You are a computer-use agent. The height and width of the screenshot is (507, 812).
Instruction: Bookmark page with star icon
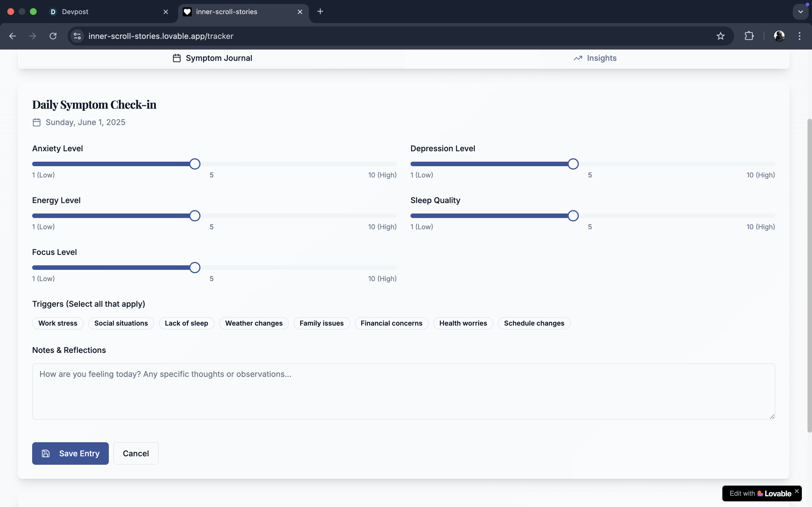720,36
